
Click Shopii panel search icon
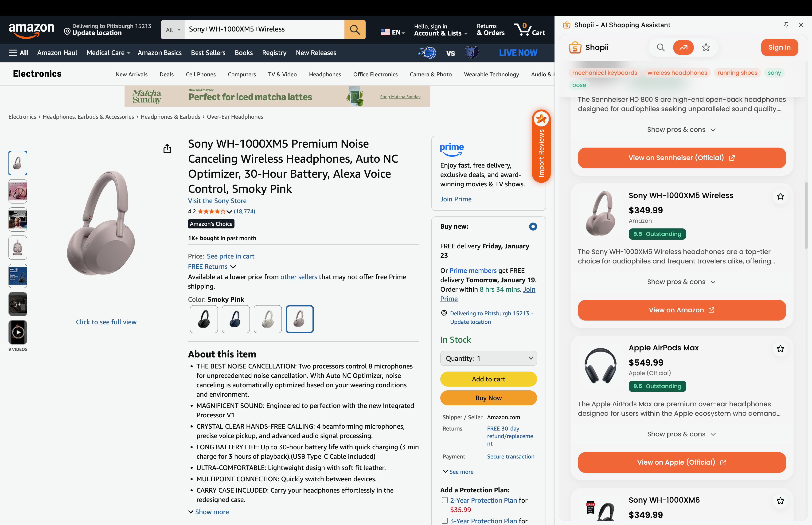pyautogui.click(x=660, y=47)
